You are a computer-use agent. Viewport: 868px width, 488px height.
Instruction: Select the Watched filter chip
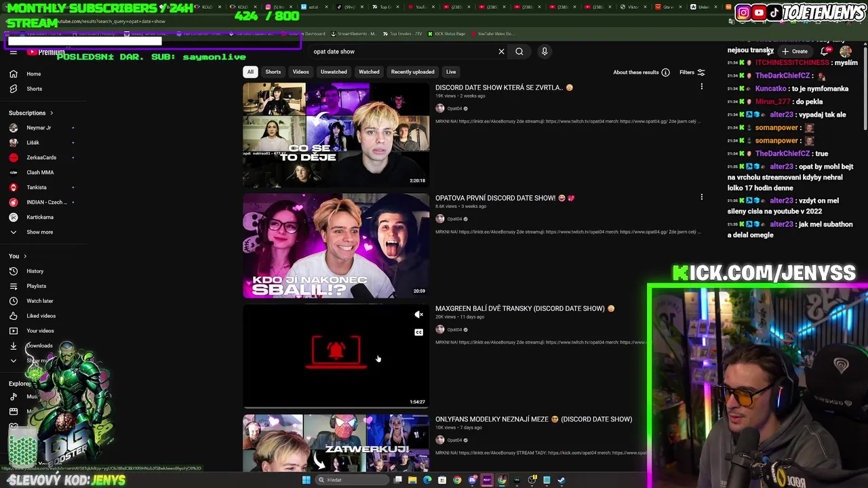coord(369,72)
